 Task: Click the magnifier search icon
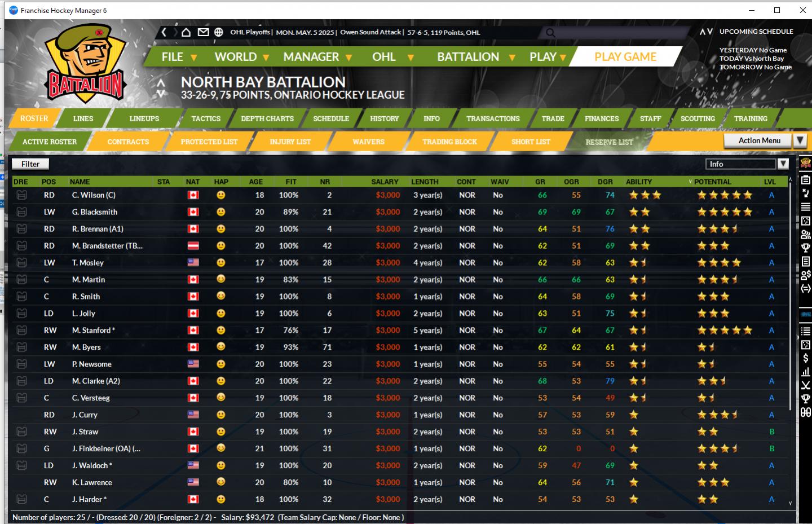[550, 33]
